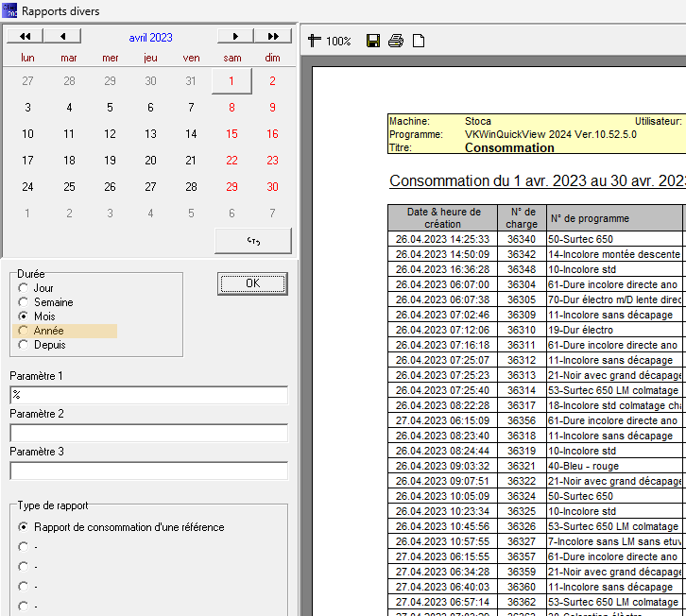Click the Paramètre 1 input field

point(148,395)
